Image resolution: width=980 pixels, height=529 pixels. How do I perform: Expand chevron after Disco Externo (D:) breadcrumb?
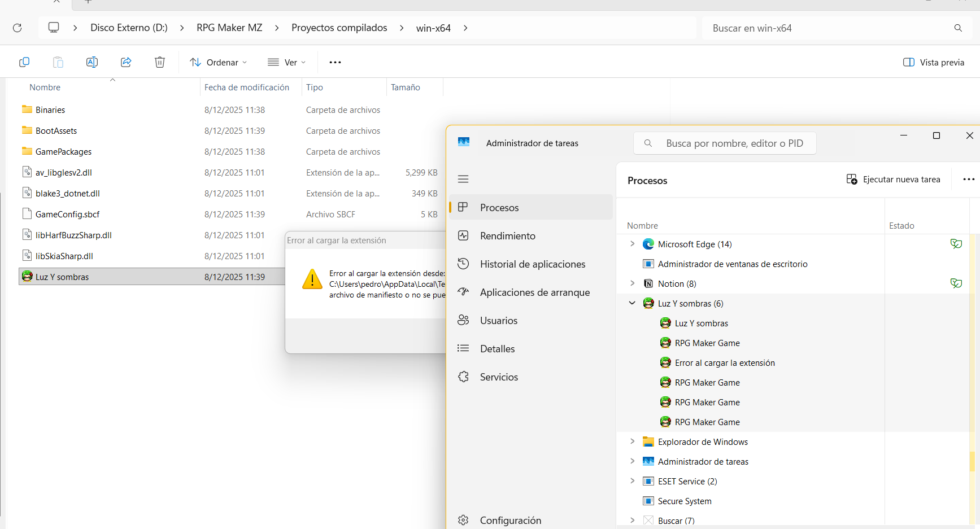[182, 28]
